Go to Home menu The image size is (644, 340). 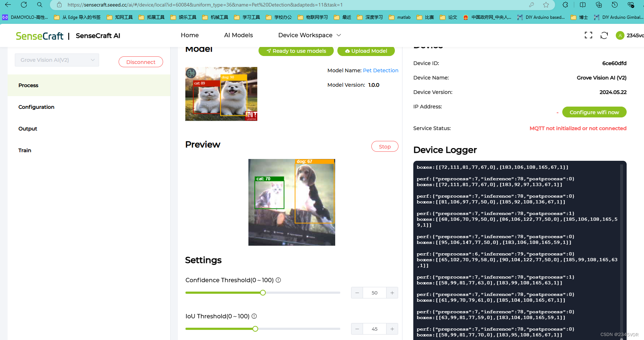190,35
